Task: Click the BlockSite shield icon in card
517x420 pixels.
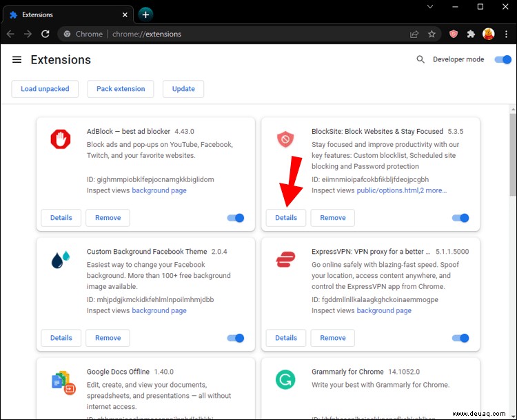Action: [285, 139]
